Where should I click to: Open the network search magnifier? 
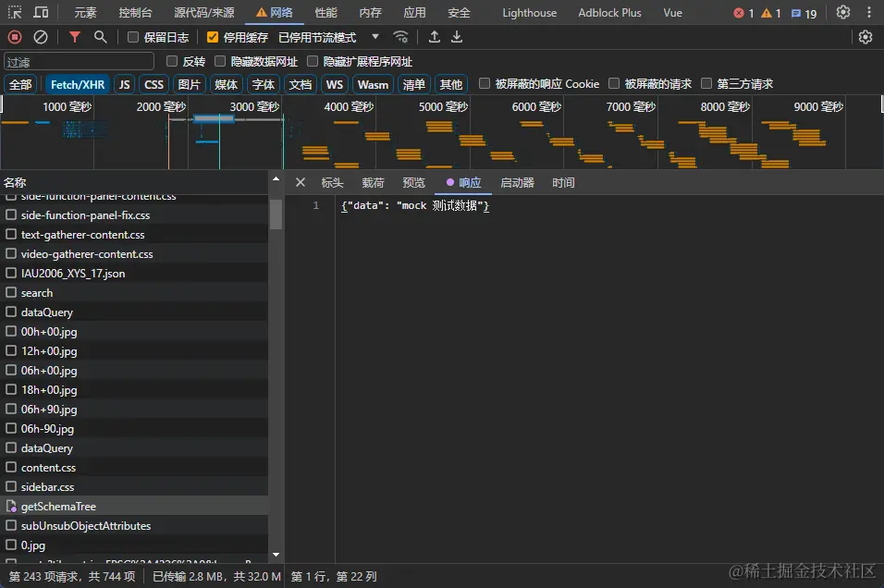[x=100, y=37]
